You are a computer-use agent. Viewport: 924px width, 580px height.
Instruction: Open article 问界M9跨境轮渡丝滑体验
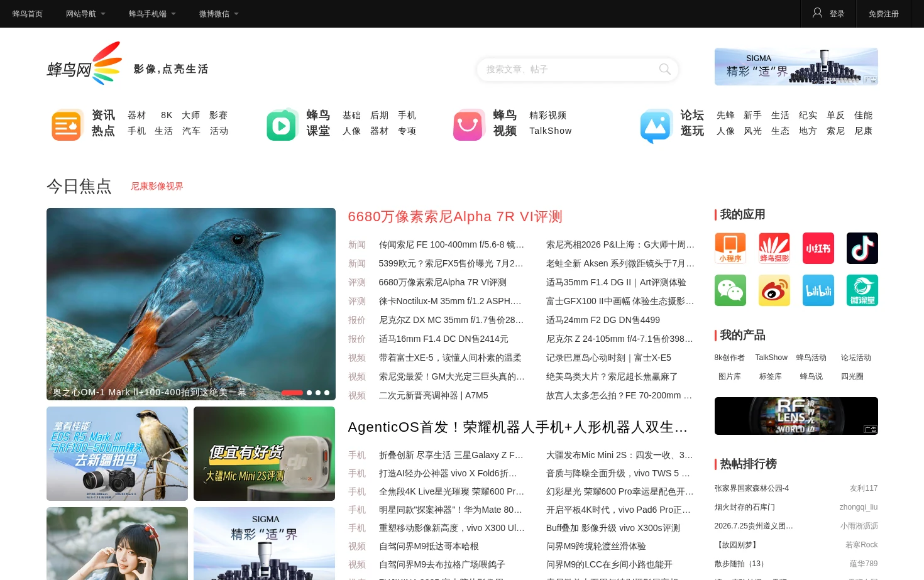pyautogui.click(x=596, y=546)
